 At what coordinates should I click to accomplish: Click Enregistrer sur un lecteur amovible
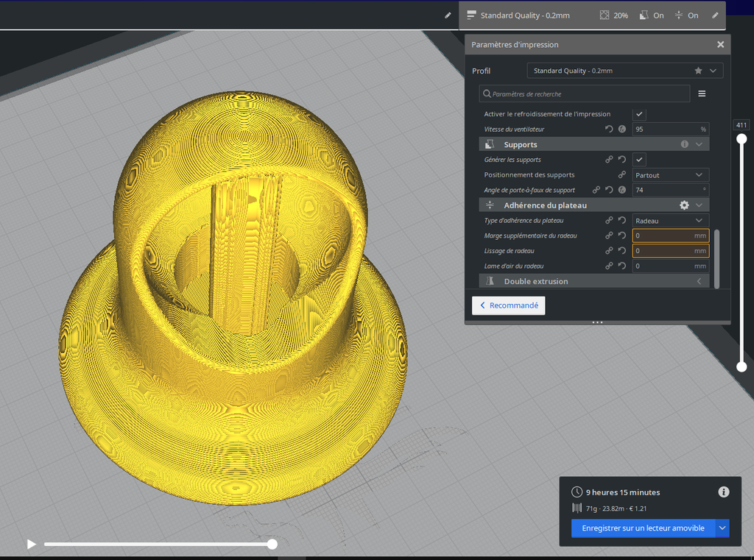[x=641, y=528]
